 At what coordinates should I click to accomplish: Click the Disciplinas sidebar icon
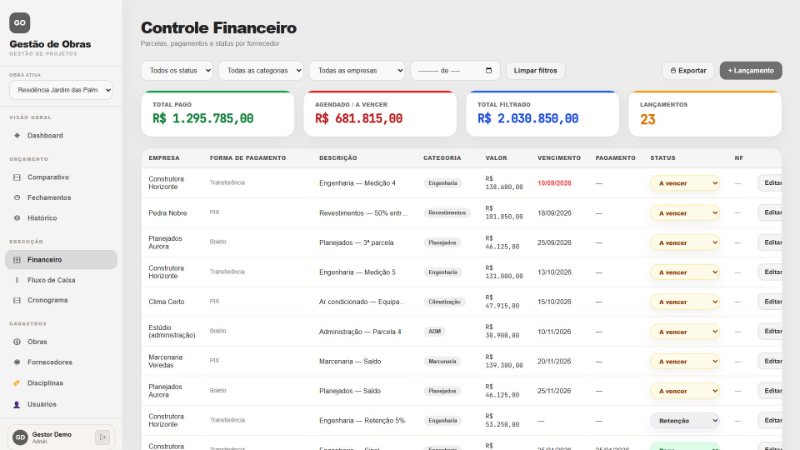(x=17, y=383)
